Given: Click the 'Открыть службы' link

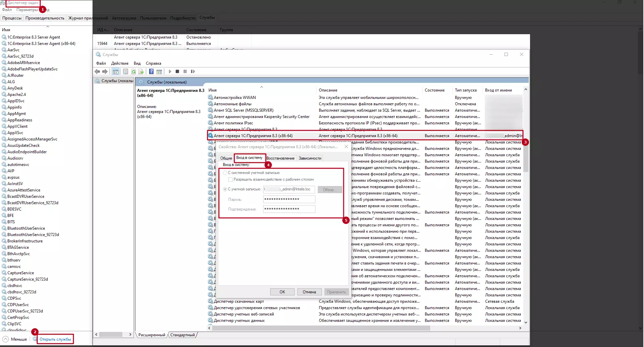Looking at the screenshot, I should click(55, 339).
